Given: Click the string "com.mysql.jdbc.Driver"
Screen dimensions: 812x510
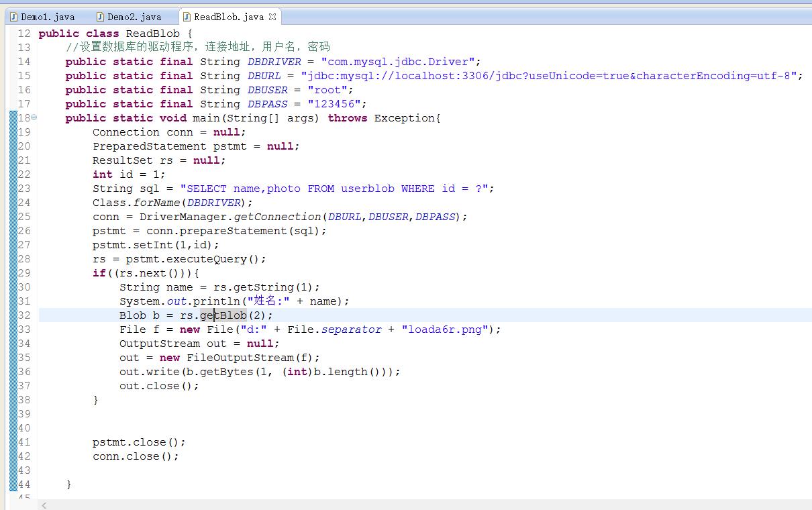Looking at the screenshot, I should [x=397, y=62].
